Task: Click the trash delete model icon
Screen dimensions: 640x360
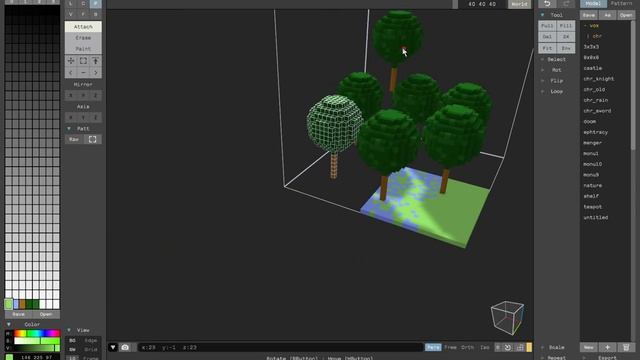Action: point(626,347)
